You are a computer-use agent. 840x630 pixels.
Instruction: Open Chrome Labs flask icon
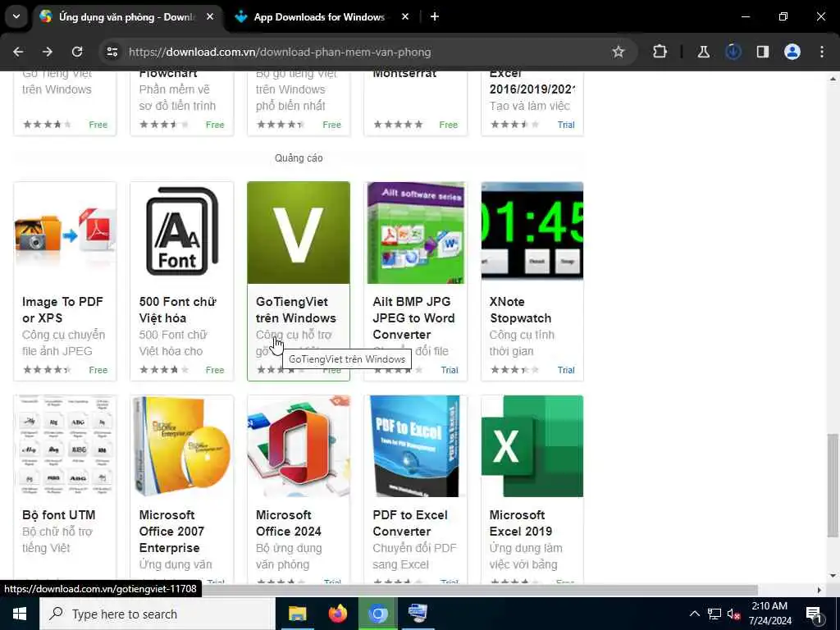[703, 52]
